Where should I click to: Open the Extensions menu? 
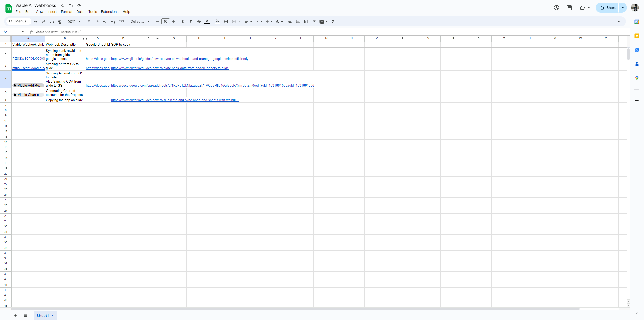(110, 12)
